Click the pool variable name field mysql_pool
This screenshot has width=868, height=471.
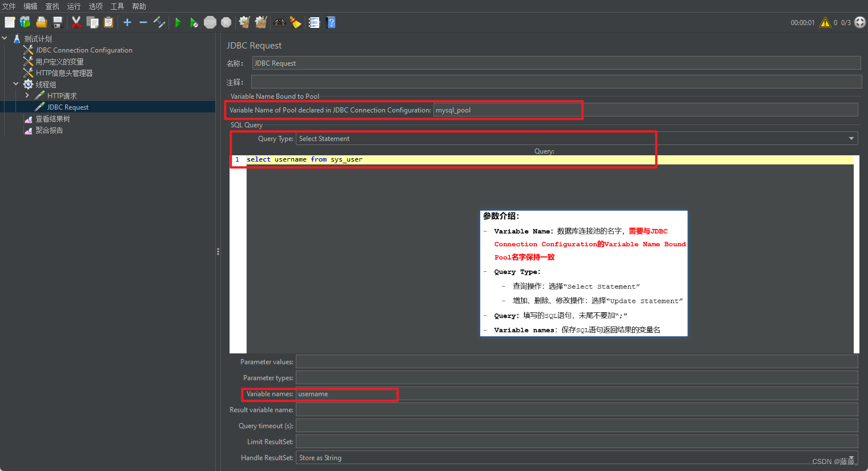coord(646,110)
